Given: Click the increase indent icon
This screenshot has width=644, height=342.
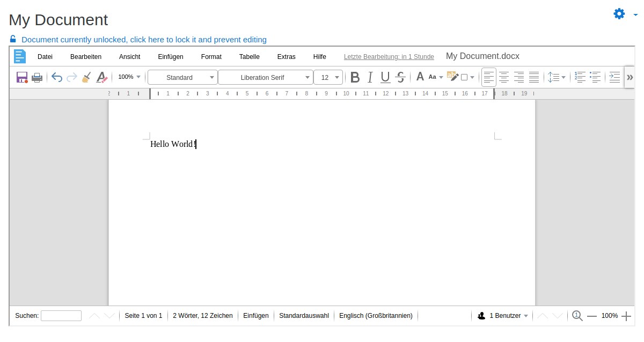Looking at the screenshot, I should click(614, 77).
